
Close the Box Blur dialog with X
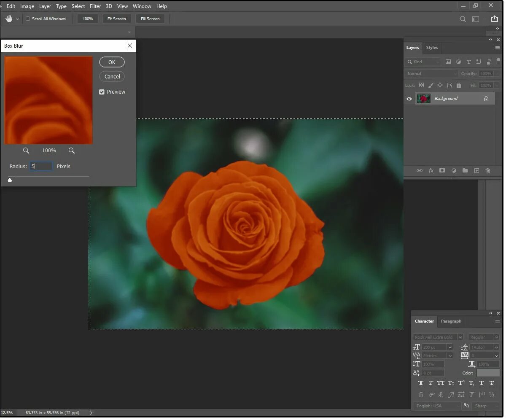coord(130,46)
